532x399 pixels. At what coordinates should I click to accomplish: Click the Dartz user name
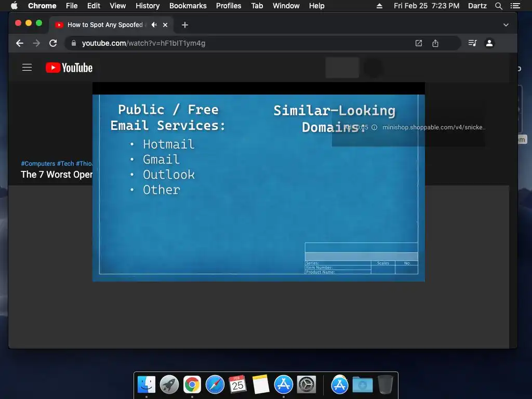point(477,6)
